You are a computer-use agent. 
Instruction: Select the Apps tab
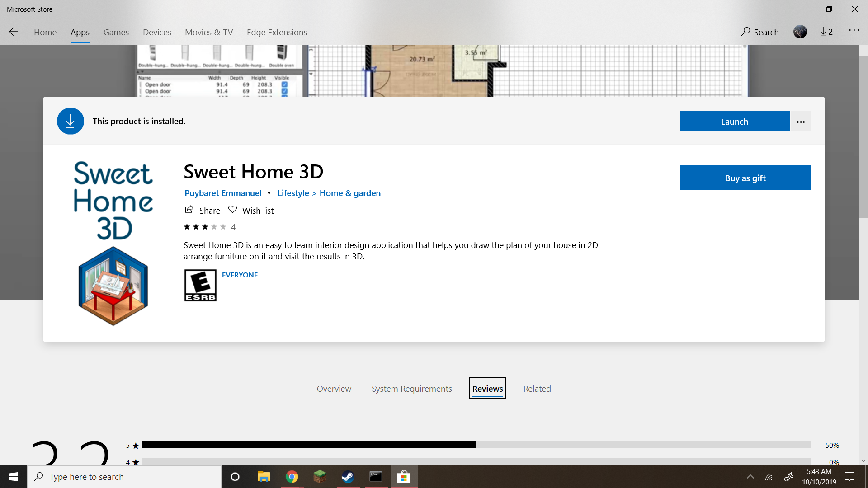click(80, 32)
